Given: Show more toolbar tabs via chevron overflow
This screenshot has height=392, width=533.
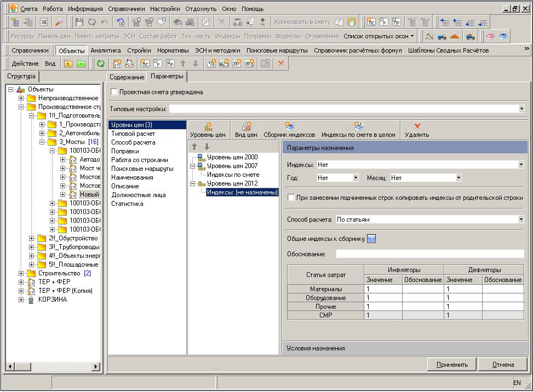Looking at the screenshot, I should click(526, 49).
